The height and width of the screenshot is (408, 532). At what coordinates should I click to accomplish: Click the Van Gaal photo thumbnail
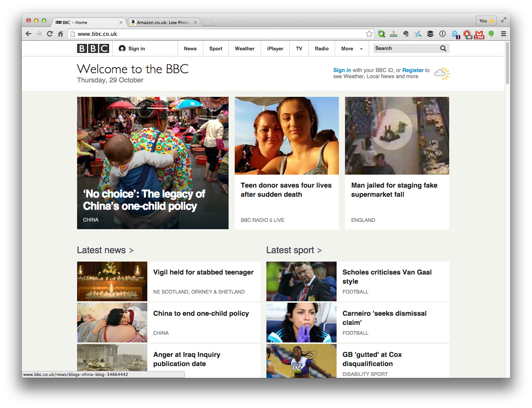[301, 281]
